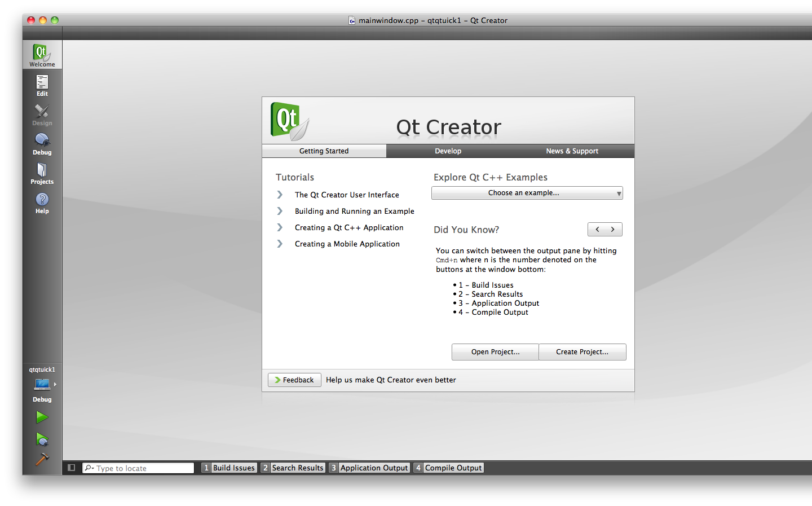Switch to the Develop tab
Image resolution: width=812 pixels, height=506 pixels.
[448, 151]
